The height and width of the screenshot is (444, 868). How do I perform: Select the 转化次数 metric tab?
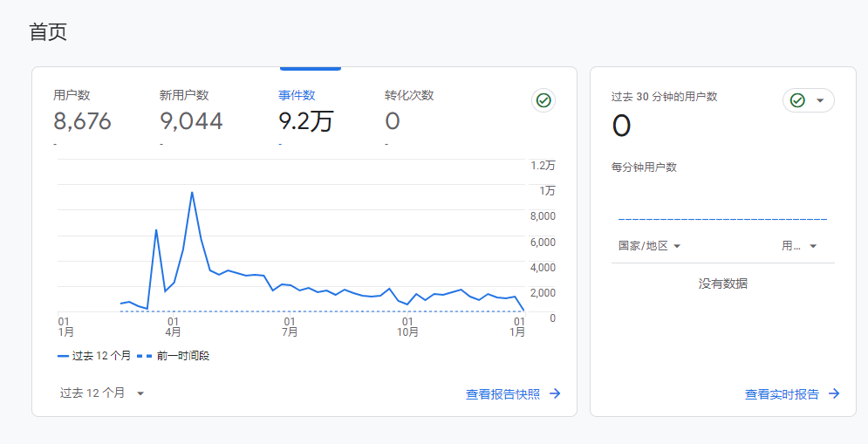pyautogui.click(x=409, y=112)
